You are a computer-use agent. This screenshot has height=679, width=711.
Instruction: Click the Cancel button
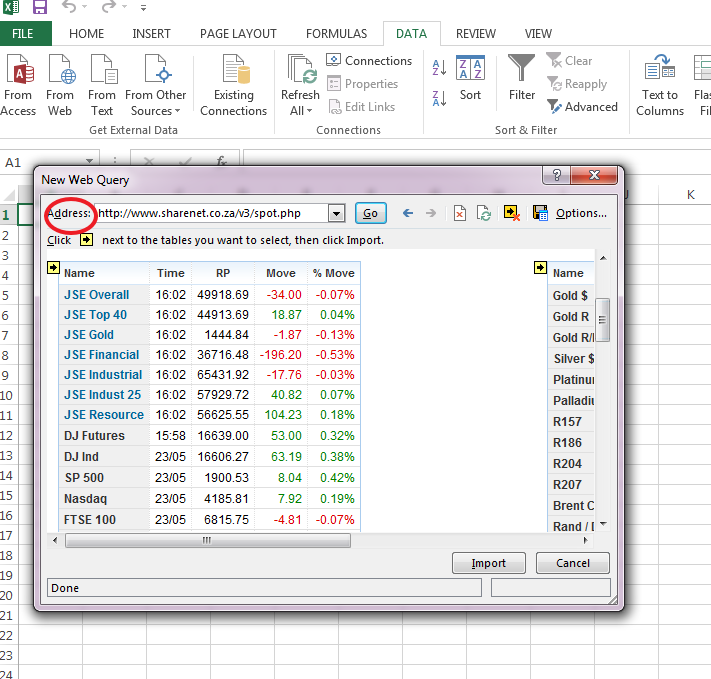pos(573,563)
